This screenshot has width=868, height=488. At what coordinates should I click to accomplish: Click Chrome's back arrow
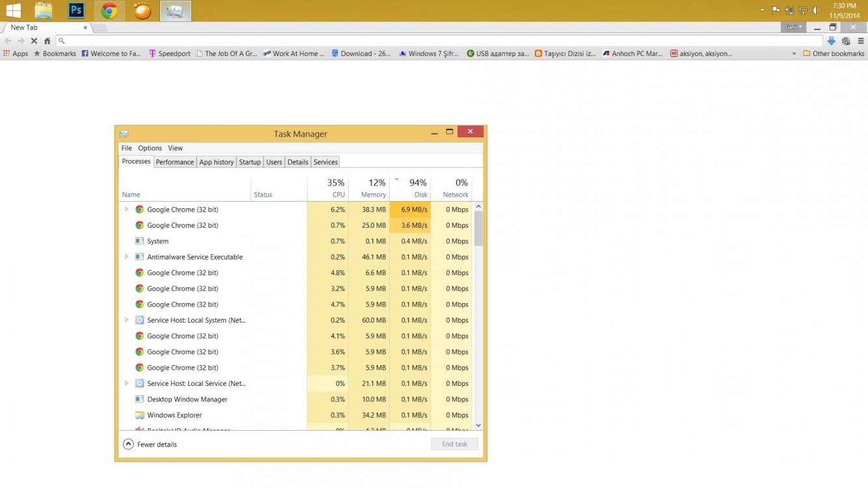click(8, 40)
